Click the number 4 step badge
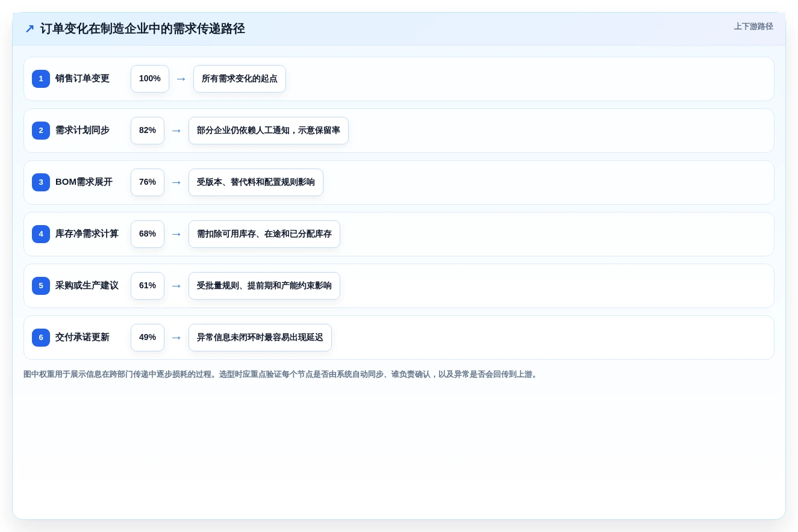 (x=41, y=234)
